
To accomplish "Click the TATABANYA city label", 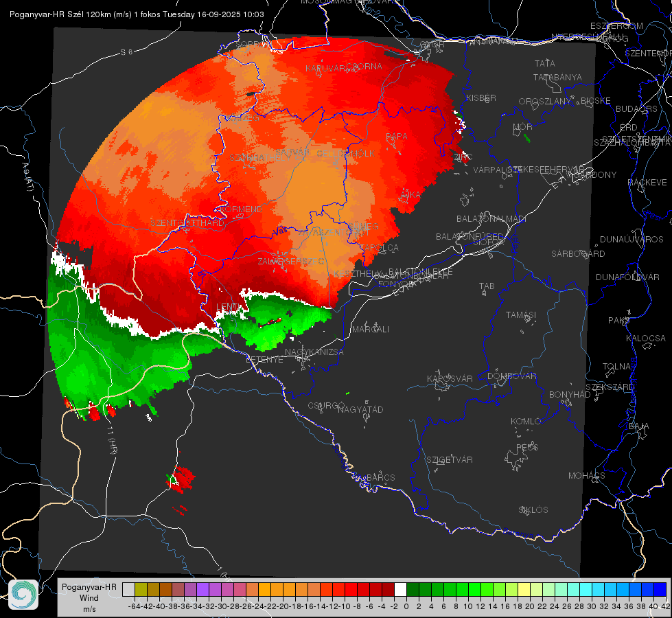I will pyautogui.click(x=557, y=77).
